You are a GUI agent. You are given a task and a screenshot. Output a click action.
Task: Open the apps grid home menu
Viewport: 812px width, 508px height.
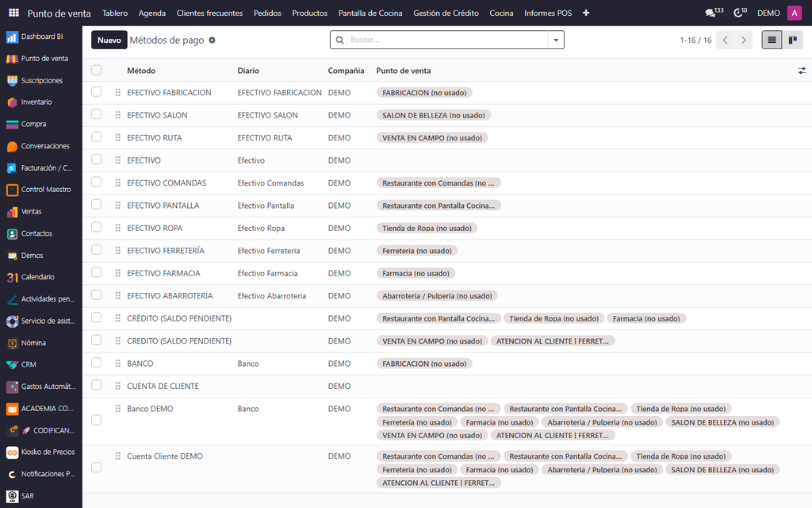point(14,13)
